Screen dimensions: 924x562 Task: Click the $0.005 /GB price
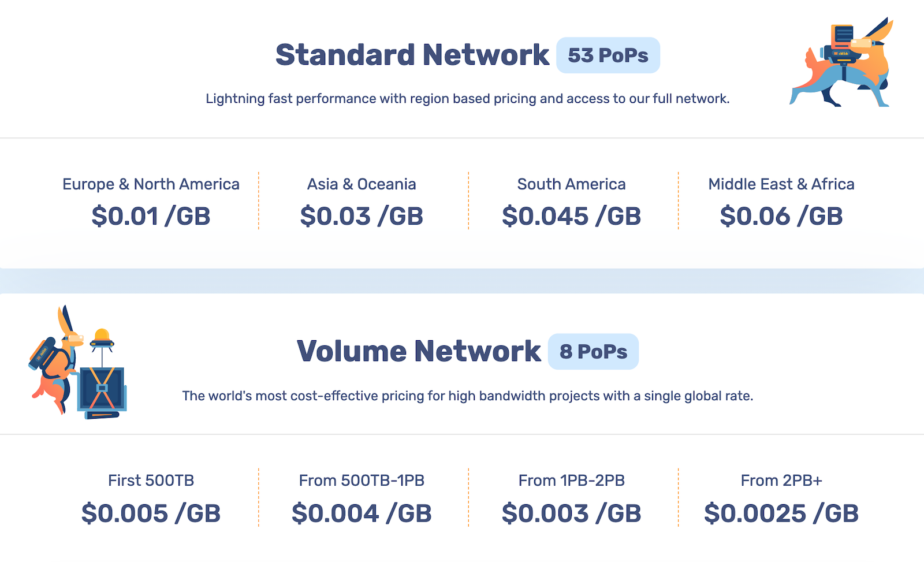click(151, 513)
